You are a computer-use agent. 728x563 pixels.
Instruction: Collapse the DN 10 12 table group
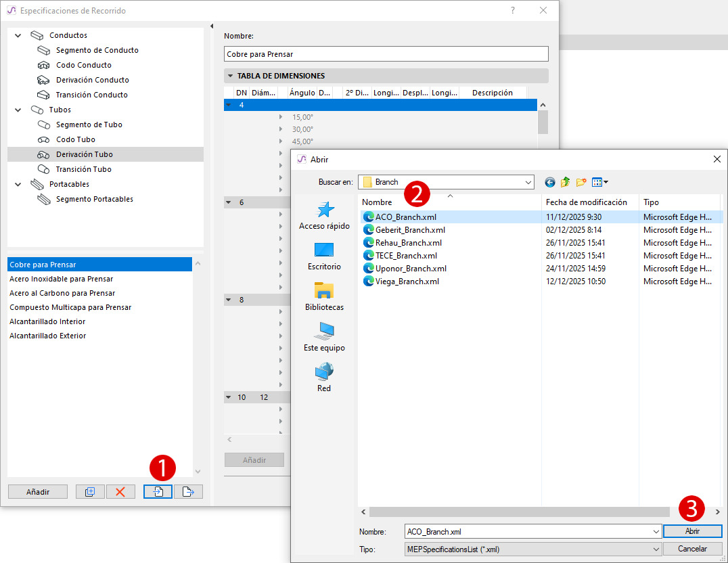[229, 398]
